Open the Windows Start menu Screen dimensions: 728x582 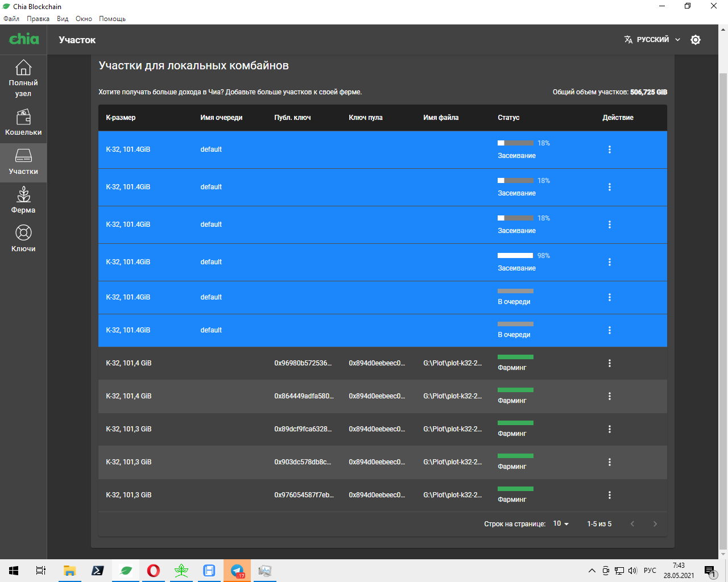coord(14,571)
